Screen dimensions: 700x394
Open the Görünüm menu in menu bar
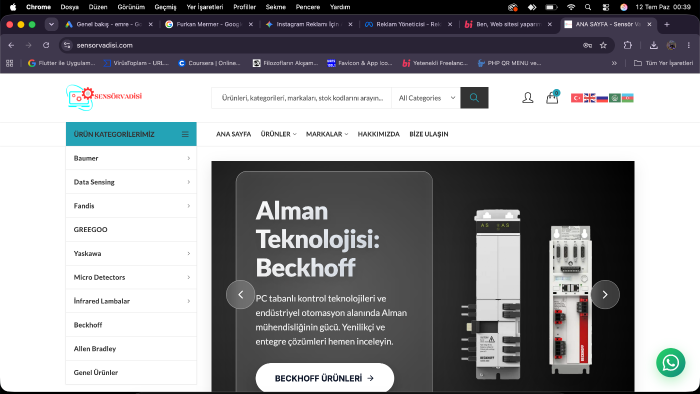131,7
